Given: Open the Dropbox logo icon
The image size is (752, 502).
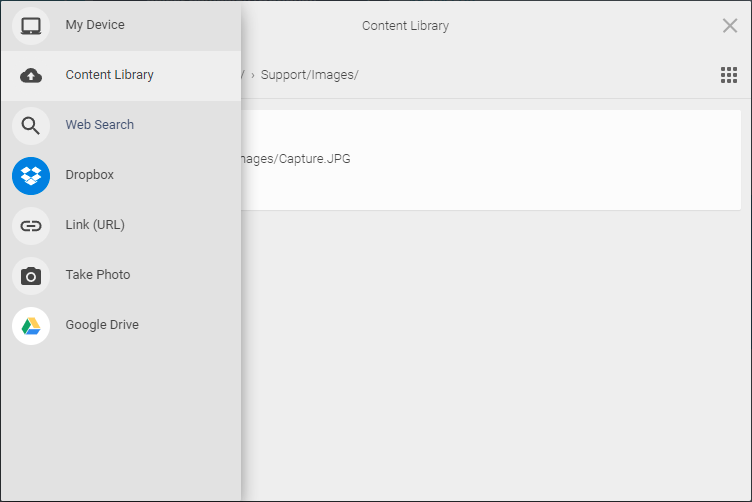Looking at the screenshot, I should tap(31, 175).
